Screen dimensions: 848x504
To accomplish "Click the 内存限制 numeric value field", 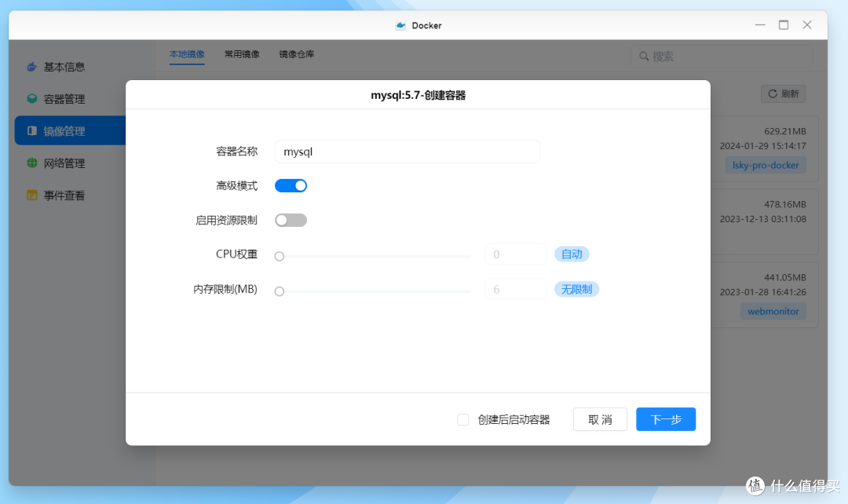I will [x=515, y=290].
